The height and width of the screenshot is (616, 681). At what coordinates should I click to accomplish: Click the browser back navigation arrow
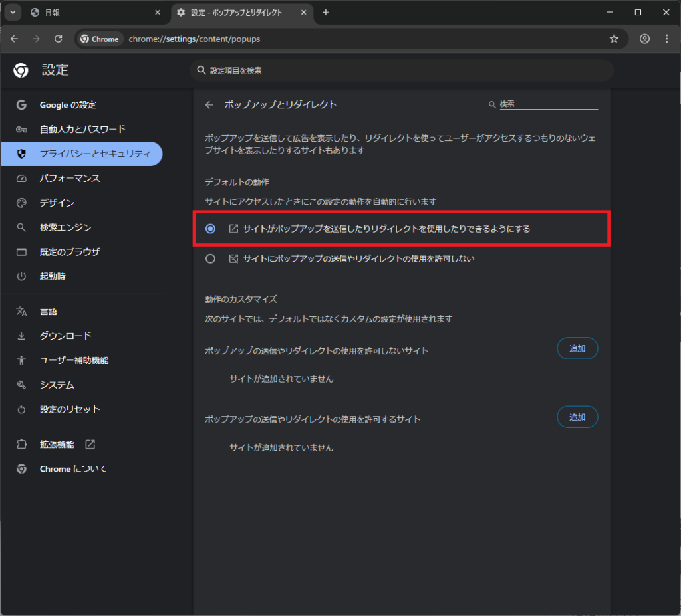click(x=15, y=39)
